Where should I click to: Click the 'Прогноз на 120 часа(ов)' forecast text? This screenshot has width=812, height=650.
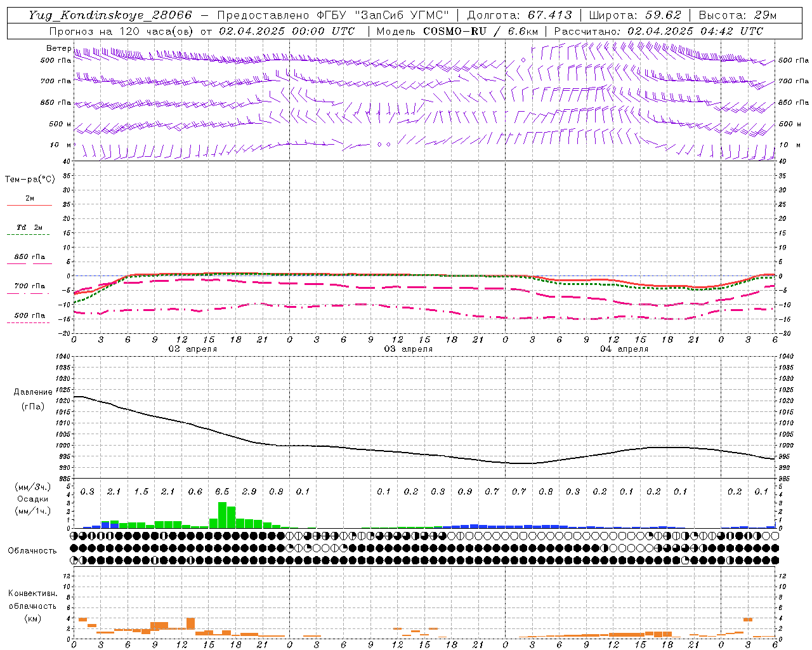122,31
